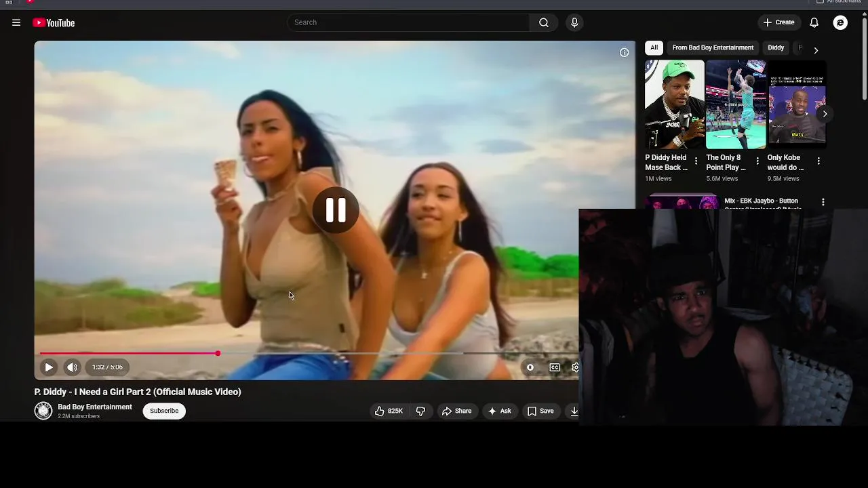
Task: Open the P Diddy Held Mase Back short thumbnail
Action: pyautogui.click(x=675, y=104)
